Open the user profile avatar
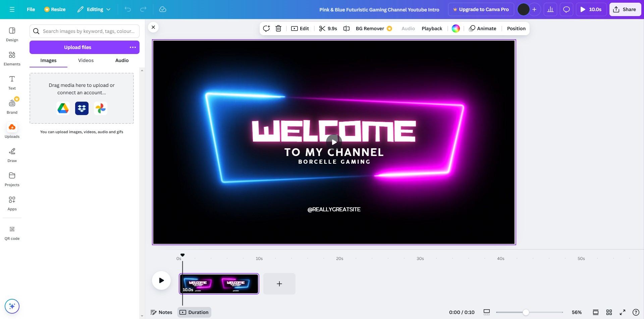 [x=524, y=9]
